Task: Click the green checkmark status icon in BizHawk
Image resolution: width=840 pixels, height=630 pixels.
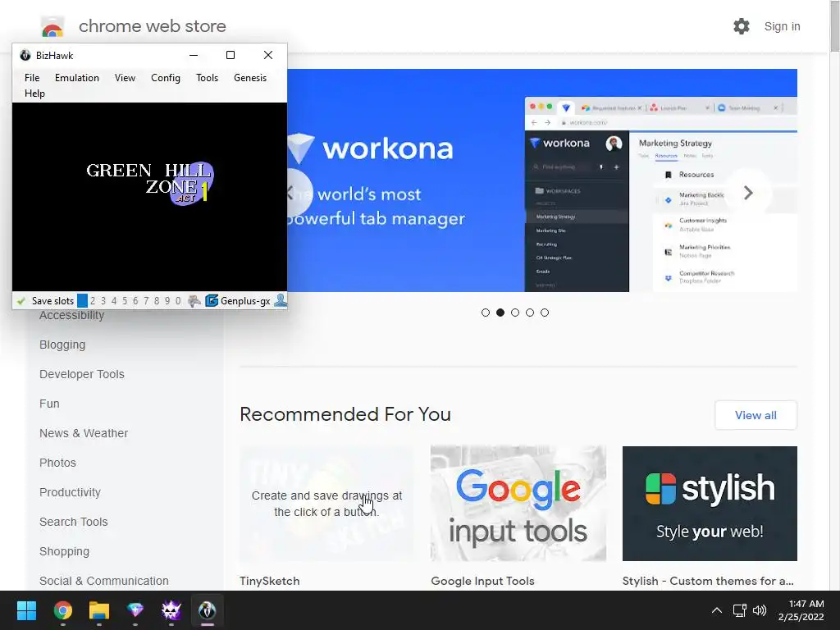Action: point(21,301)
